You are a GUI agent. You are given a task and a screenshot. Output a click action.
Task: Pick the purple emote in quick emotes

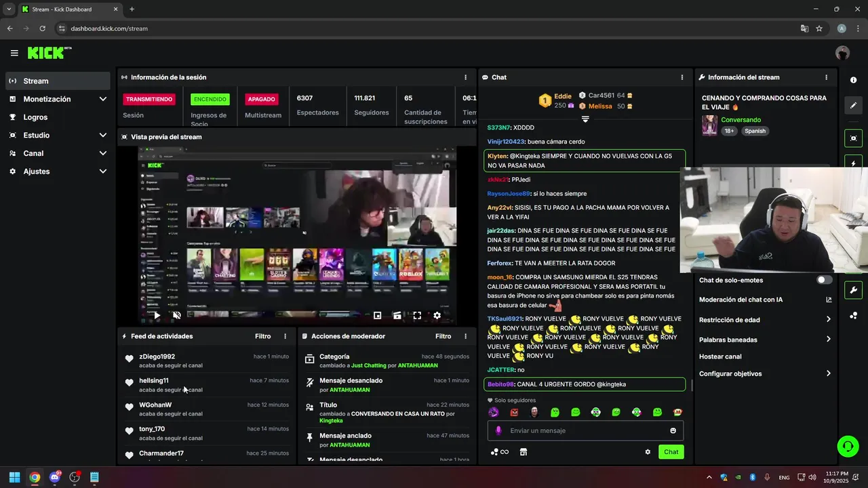[x=494, y=412]
